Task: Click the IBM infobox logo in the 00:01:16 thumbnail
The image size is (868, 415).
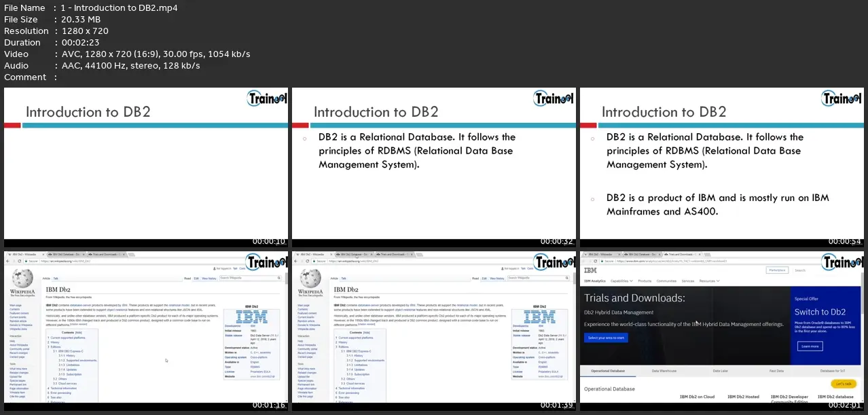Action: pos(250,317)
